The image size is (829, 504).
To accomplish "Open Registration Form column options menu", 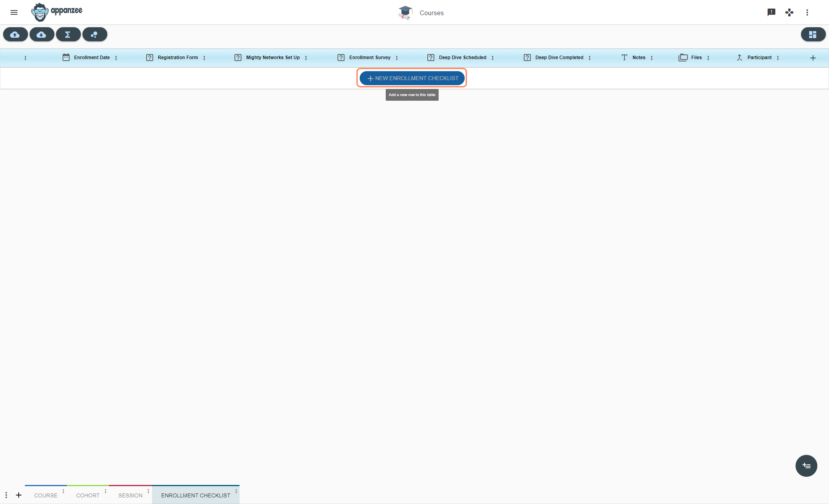I will tap(204, 58).
